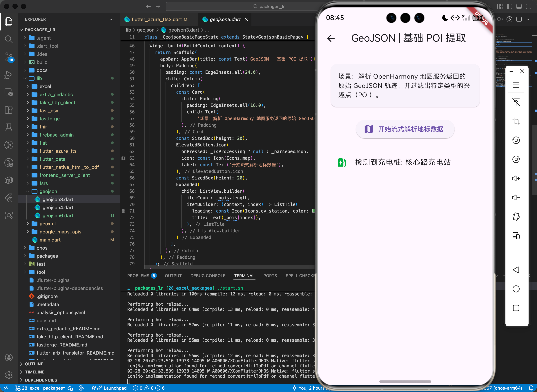The height and width of the screenshot is (392, 537).
Task: Go forward with the editor navigation arrow
Action: pos(158,6)
